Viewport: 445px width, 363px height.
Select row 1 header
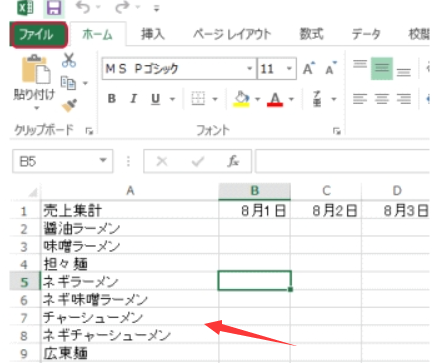point(25,211)
